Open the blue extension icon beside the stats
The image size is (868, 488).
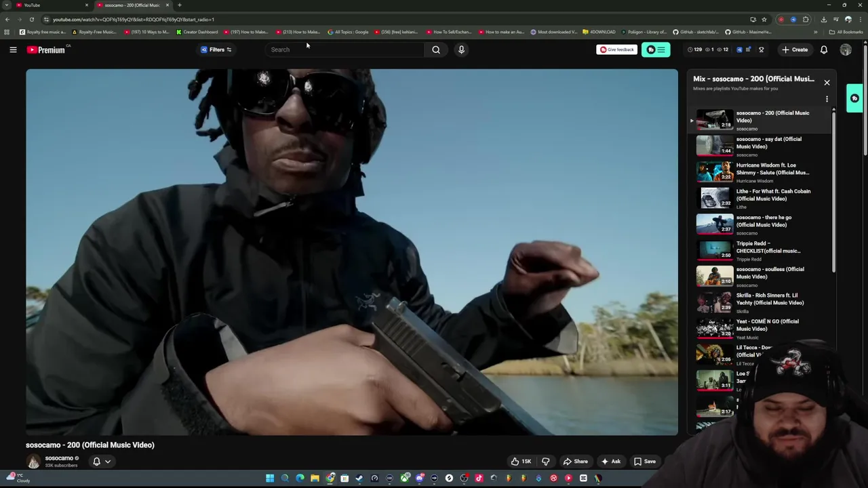pyautogui.click(x=740, y=49)
